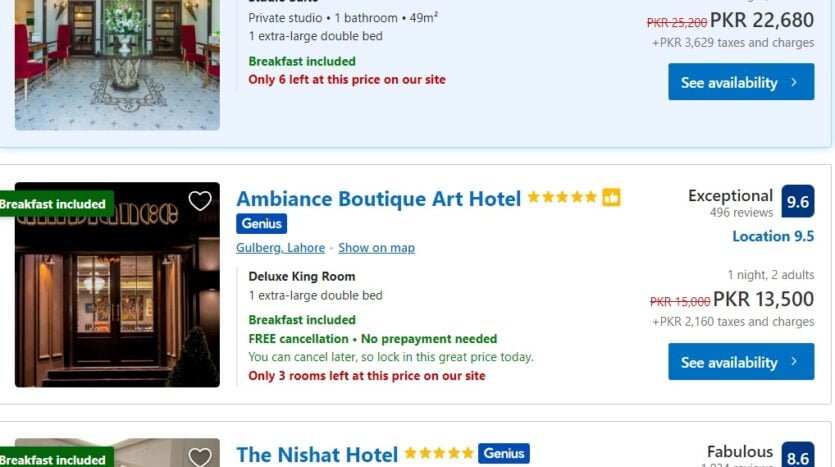The height and width of the screenshot is (467, 835).
Task: See availability for the PKR 22,680 studio
Action: [741, 82]
